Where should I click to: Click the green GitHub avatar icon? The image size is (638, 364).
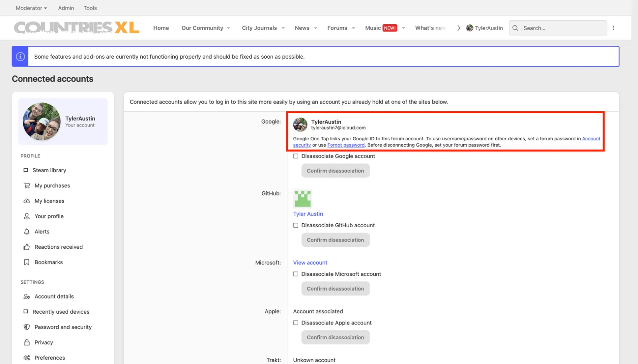302,199
